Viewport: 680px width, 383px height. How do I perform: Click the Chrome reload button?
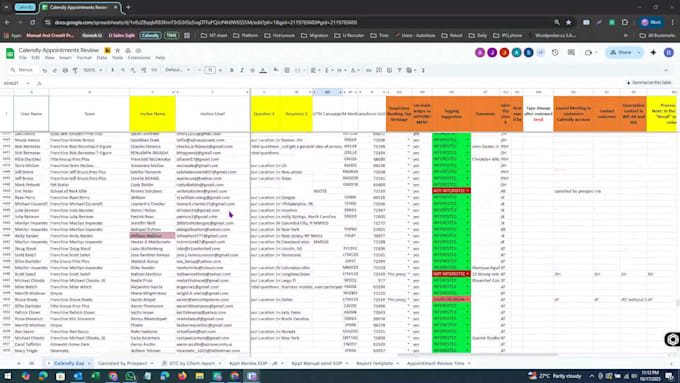click(33, 22)
